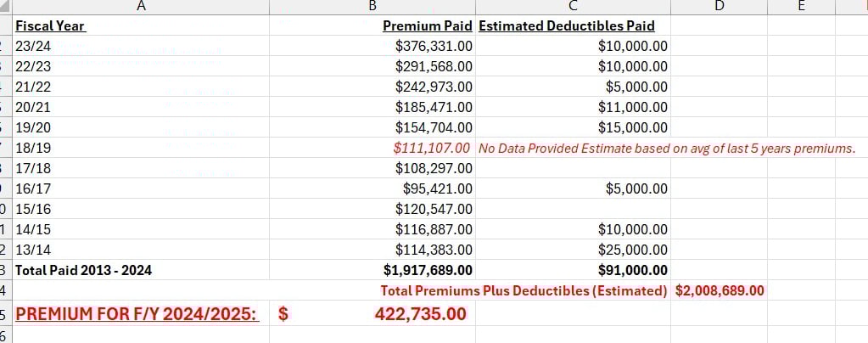Select the $242,973.00 premium cell
This screenshot has width=868, height=343.
tap(434, 87)
